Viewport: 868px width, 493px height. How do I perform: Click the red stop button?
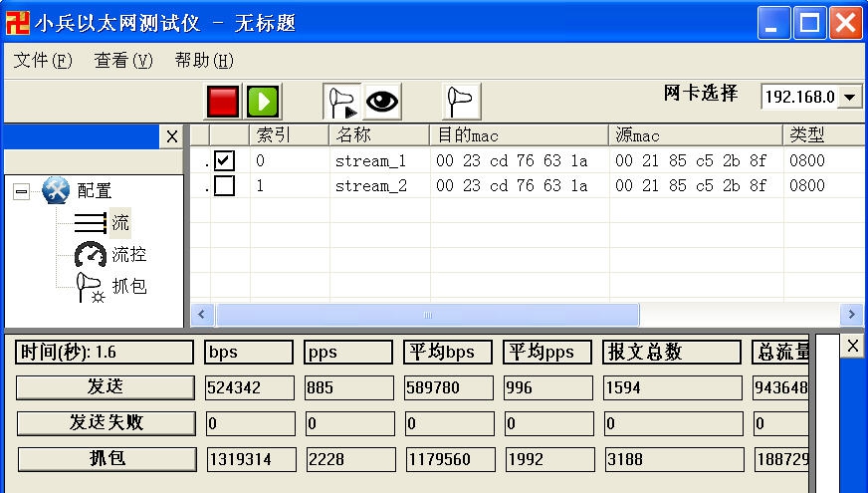[223, 102]
